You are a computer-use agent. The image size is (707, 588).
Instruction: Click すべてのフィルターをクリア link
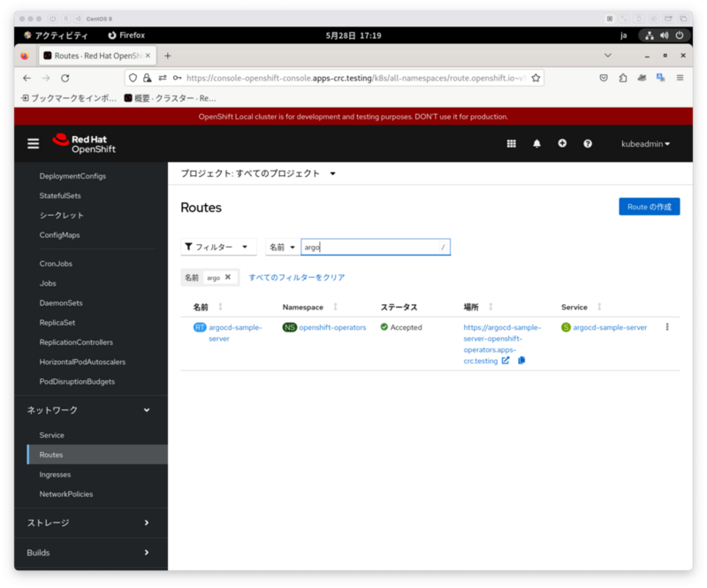pyautogui.click(x=297, y=278)
